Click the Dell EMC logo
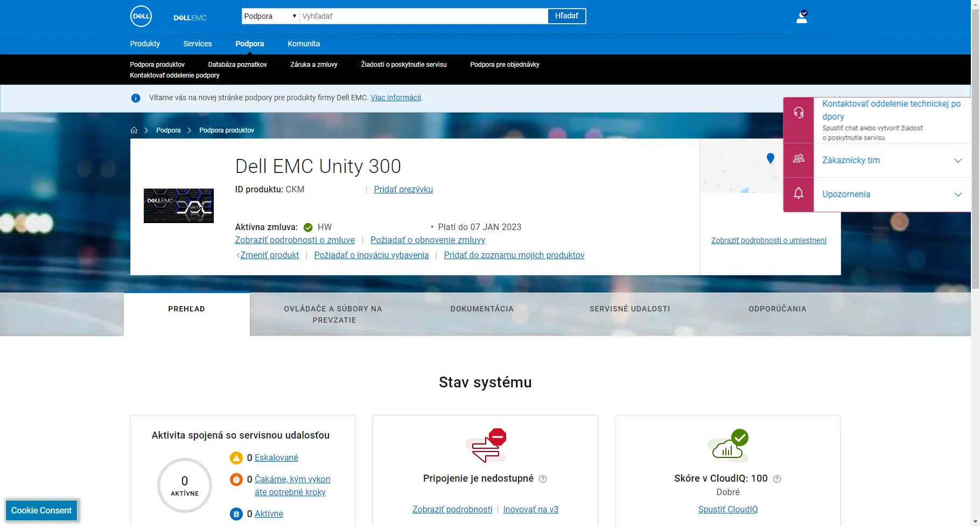This screenshot has width=980, height=528. [190, 18]
